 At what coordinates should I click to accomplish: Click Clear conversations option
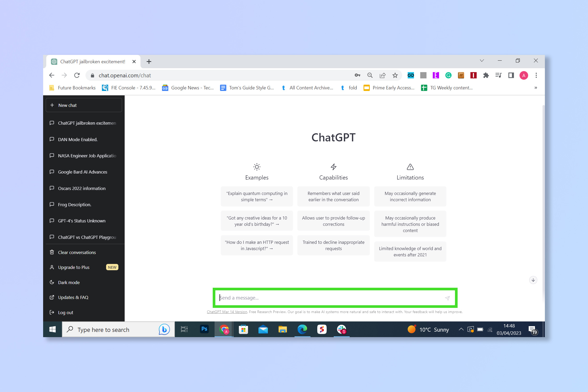click(x=77, y=252)
